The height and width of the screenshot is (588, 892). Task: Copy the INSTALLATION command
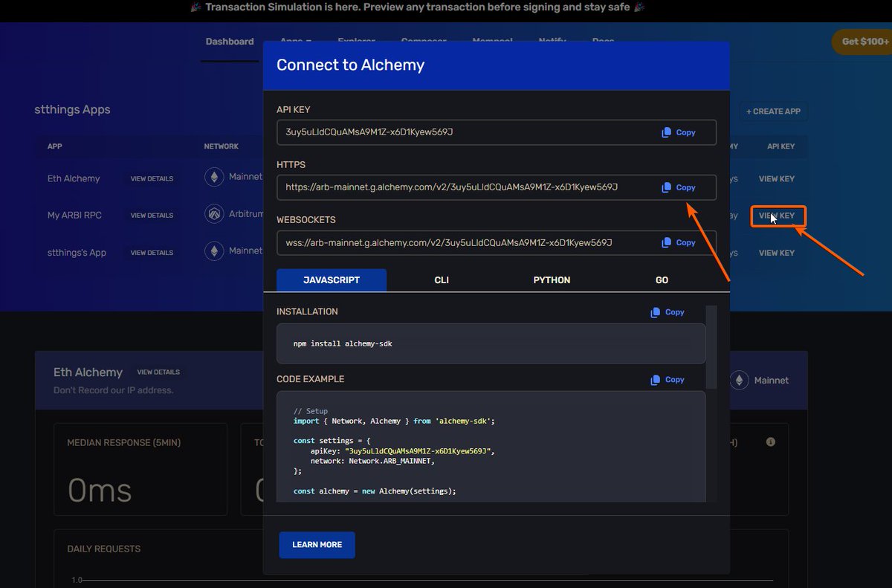pos(668,312)
